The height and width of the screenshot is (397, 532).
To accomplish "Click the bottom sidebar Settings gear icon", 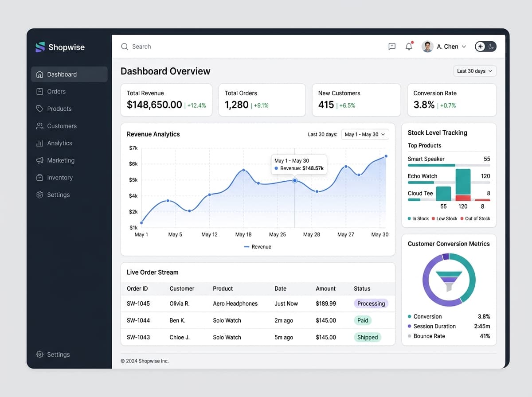I will 40,354.
